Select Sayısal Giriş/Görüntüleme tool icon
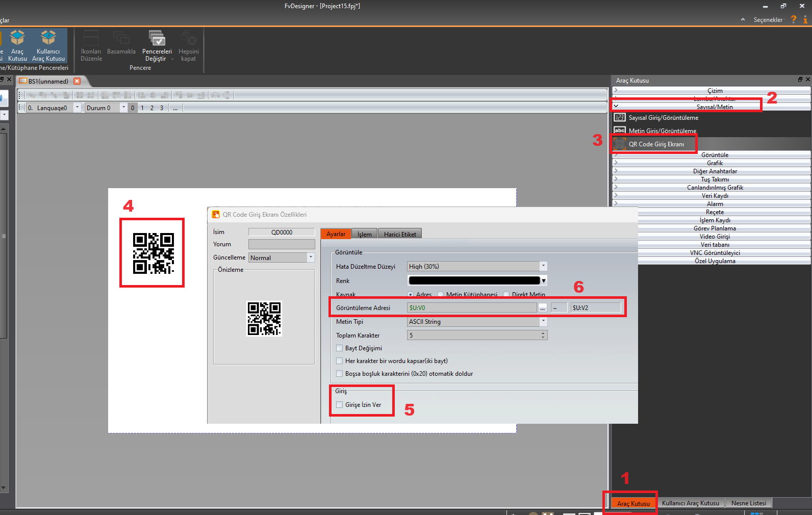Viewport: 812px width, 515px height. [x=620, y=118]
